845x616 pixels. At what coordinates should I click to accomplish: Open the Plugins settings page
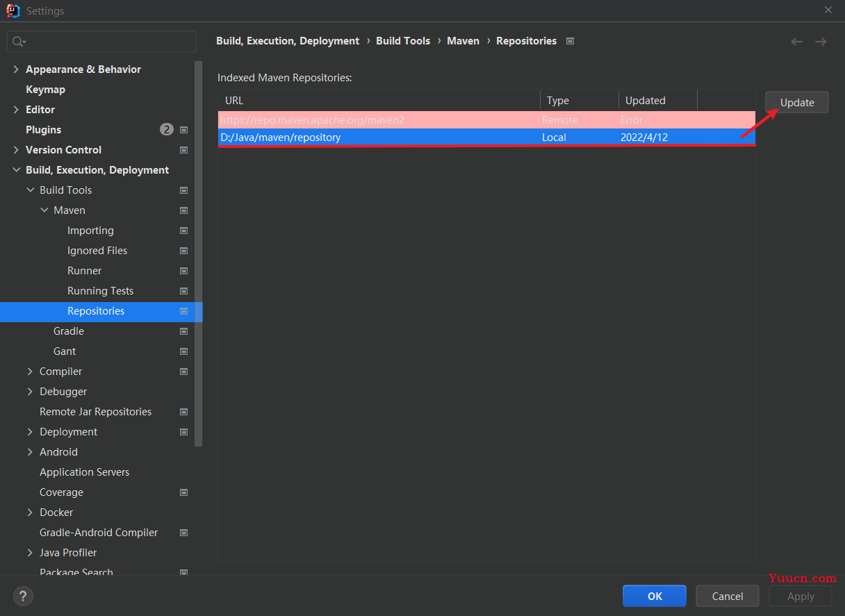pos(43,130)
